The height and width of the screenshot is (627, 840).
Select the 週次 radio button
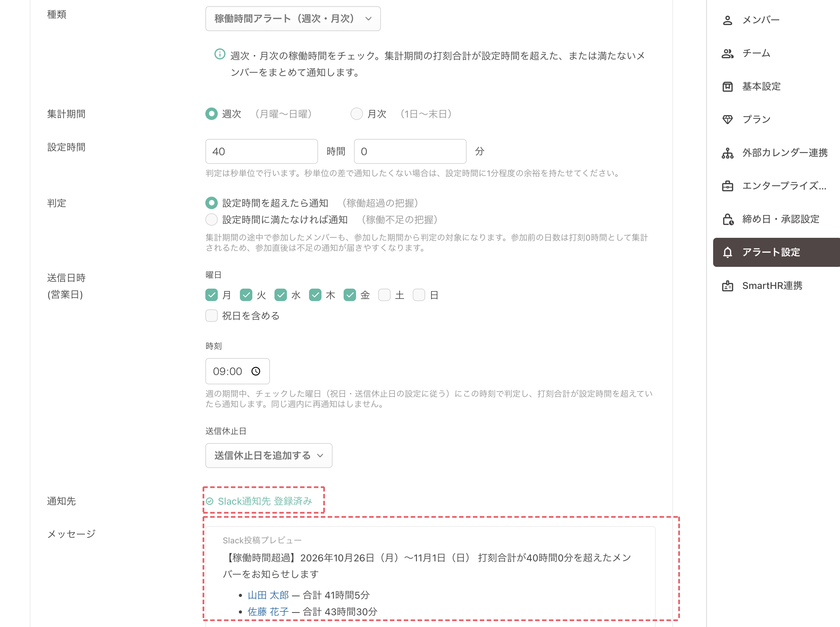[x=212, y=114]
